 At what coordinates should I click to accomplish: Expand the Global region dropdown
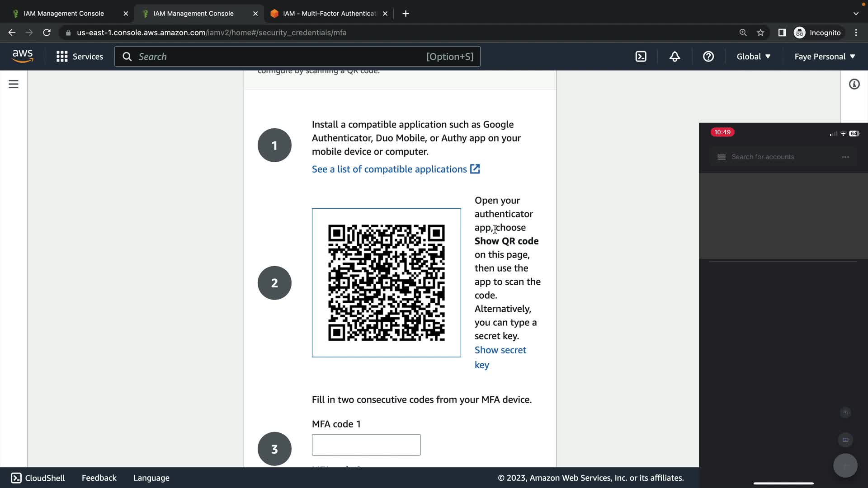pyautogui.click(x=753, y=56)
